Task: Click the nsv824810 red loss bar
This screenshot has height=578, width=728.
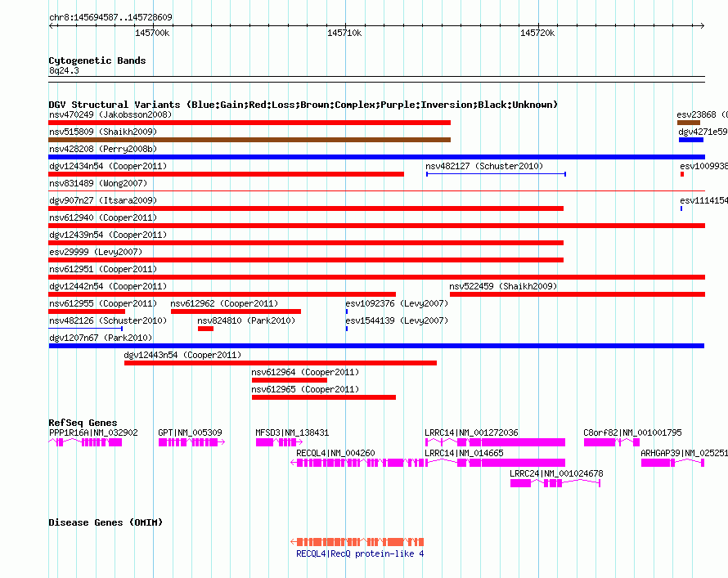Action: [205, 329]
